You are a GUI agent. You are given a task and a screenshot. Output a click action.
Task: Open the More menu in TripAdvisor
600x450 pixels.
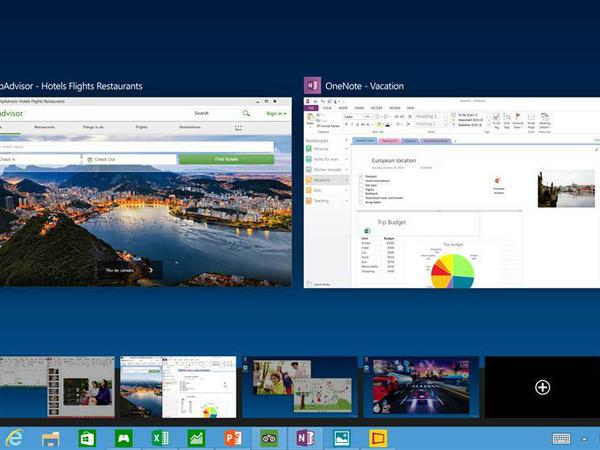[238, 127]
